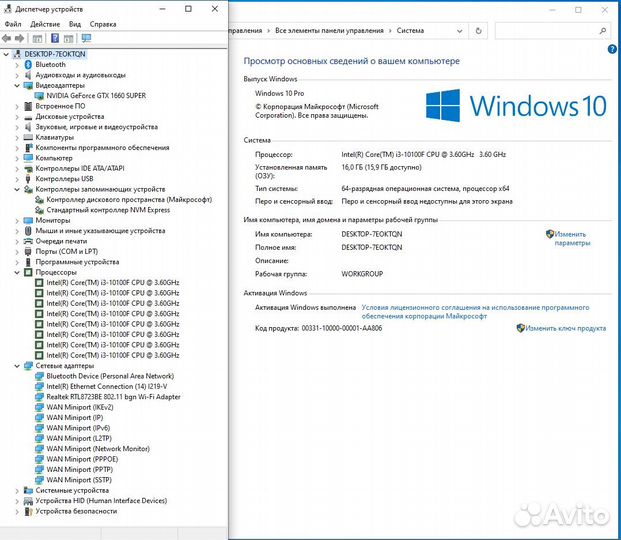Select Компоненты программного обеспечения item
The image size is (621, 540).
tap(102, 148)
